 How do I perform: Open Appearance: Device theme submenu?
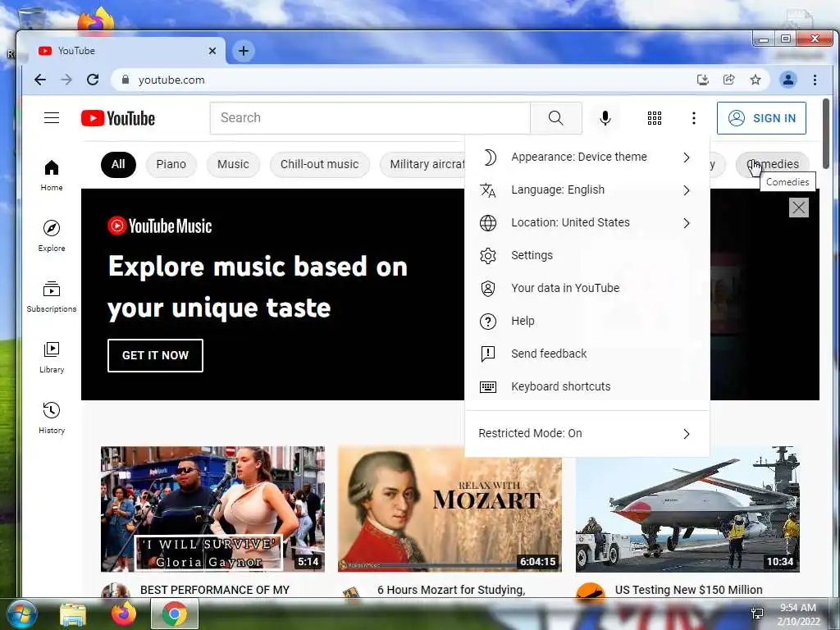click(587, 157)
